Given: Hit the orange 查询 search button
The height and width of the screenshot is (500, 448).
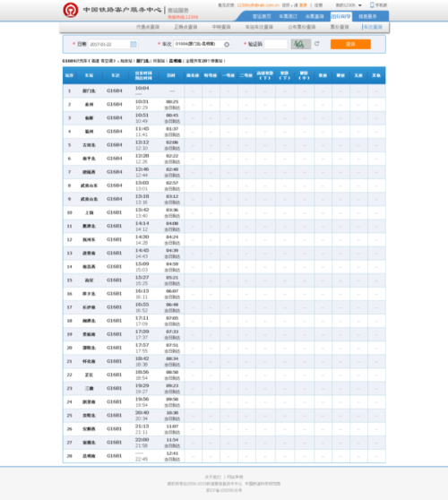Looking at the screenshot, I should pyautogui.click(x=350, y=44).
